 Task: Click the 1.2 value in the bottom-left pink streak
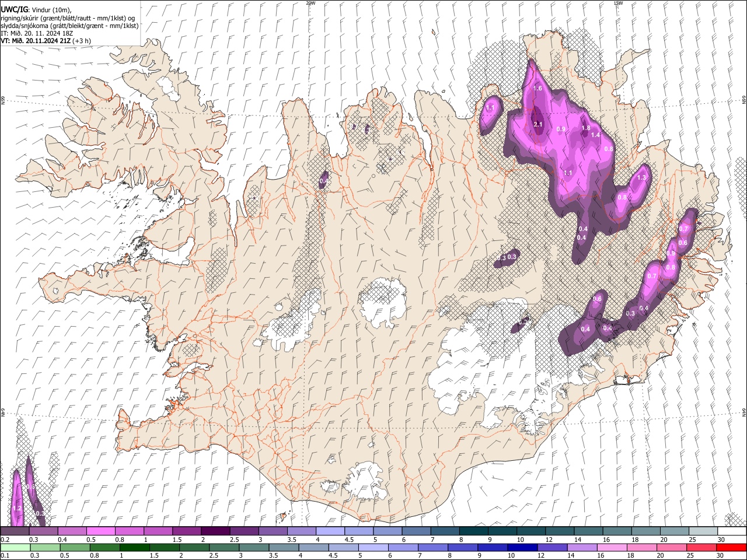point(17,509)
